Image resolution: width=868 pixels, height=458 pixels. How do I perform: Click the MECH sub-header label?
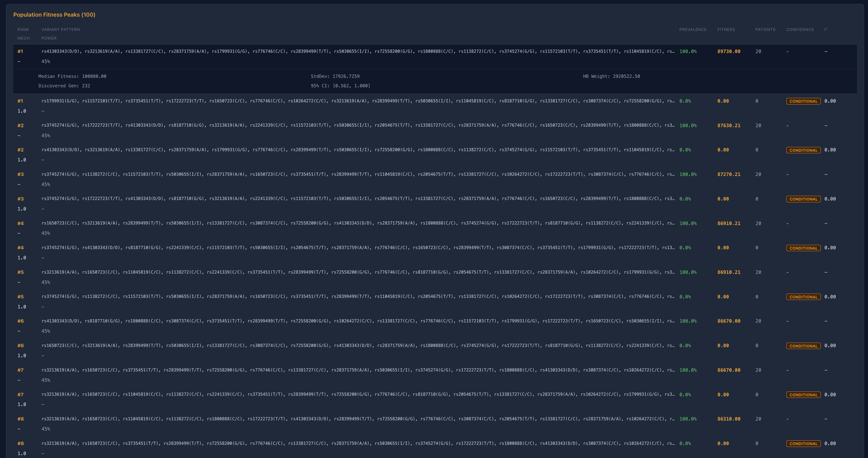click(x=23, y=39)
